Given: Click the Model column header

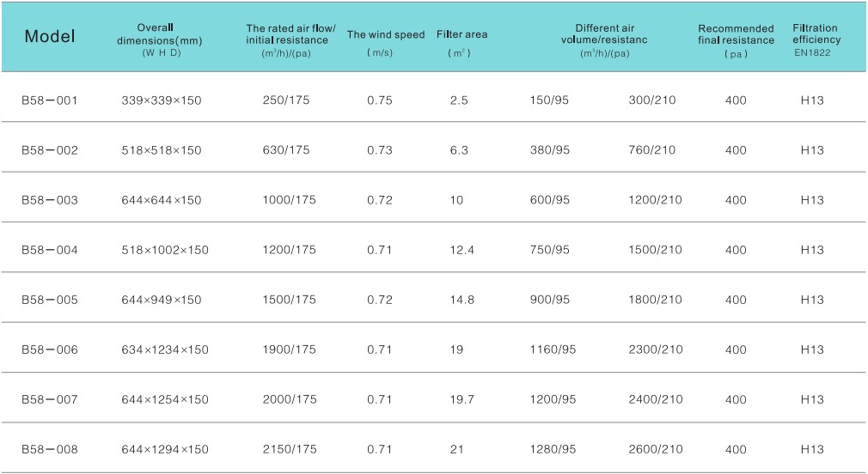Looking at the screenshot, I should (x=50, y=36).
